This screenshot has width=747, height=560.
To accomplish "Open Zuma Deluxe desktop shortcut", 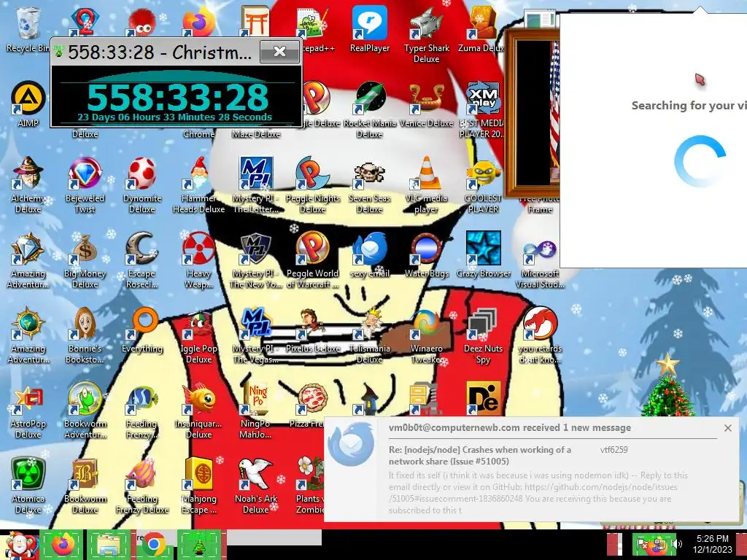I will tap(483, 29).
